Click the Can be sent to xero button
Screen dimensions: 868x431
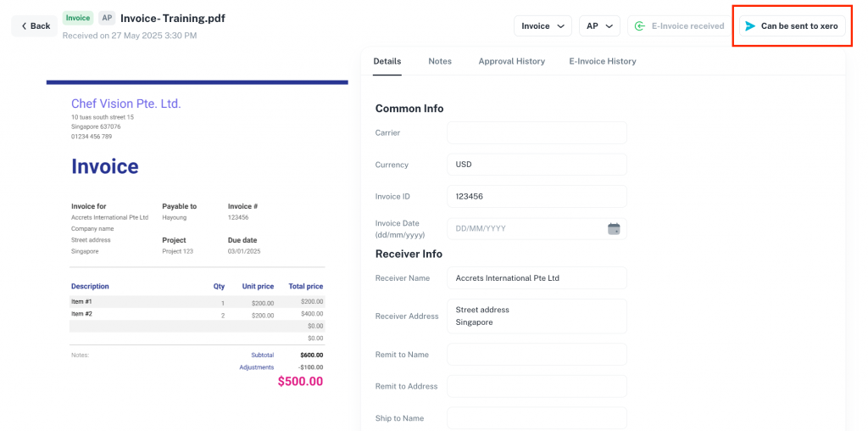pyautogui.click(x=793, y=26)
